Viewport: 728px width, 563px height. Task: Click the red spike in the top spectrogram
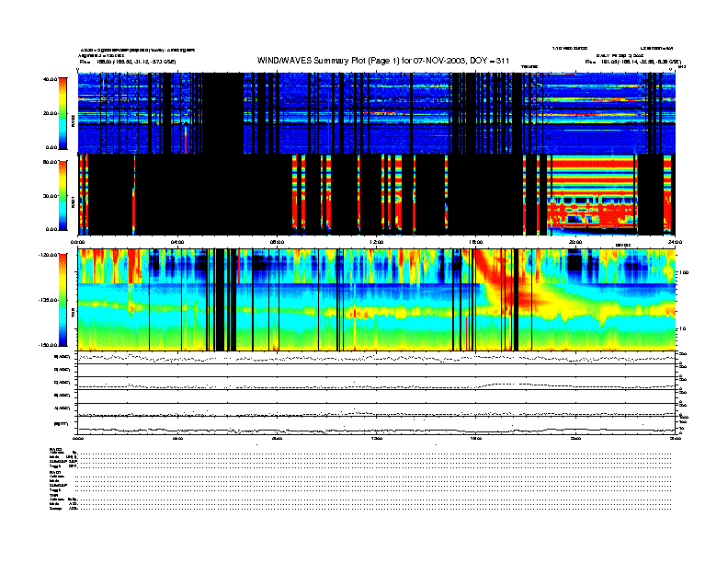pyautogui.click(x=186, y=139)
